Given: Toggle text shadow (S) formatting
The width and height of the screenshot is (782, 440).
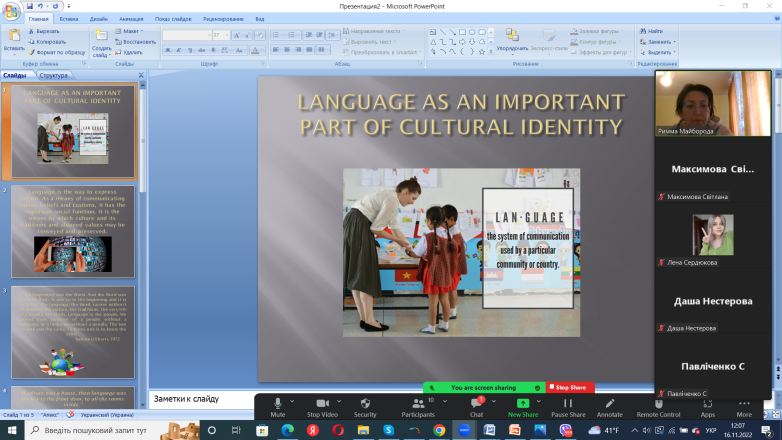Looking at the screenshot, I should 213,50.
